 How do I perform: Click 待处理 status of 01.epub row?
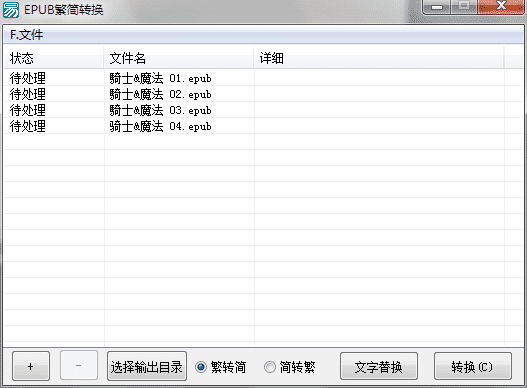tap(28, 78)
